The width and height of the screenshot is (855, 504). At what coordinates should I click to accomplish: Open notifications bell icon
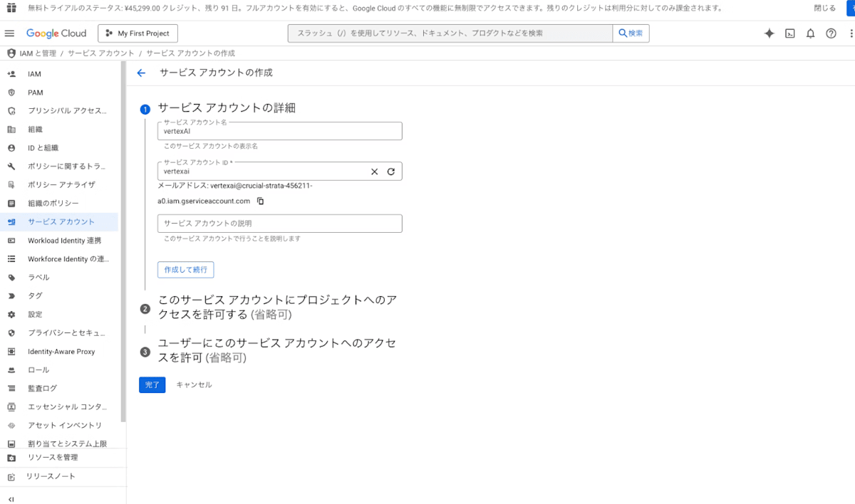tap(810, 33)
